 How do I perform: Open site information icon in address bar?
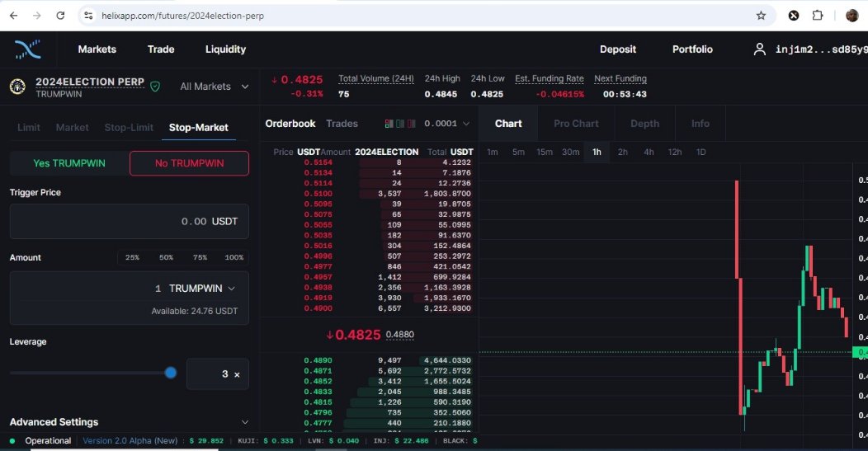point(88,16)
